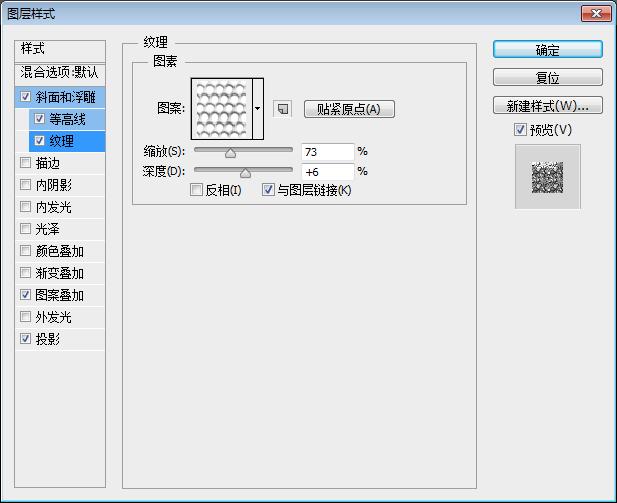Image resolution: width=617 pixels, height=503 pixels.
Task: Enable the 内阴影 checkbox
Action: tap(26, 185)
